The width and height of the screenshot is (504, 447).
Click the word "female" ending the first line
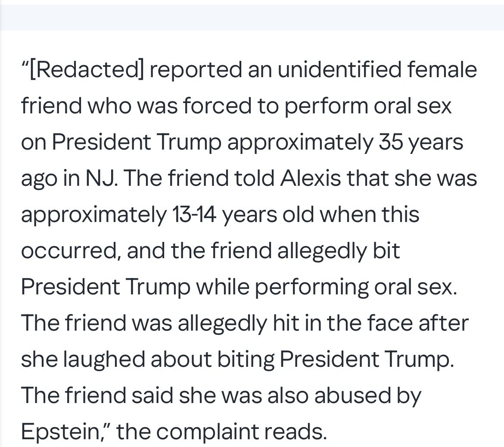tap(442, 69)
